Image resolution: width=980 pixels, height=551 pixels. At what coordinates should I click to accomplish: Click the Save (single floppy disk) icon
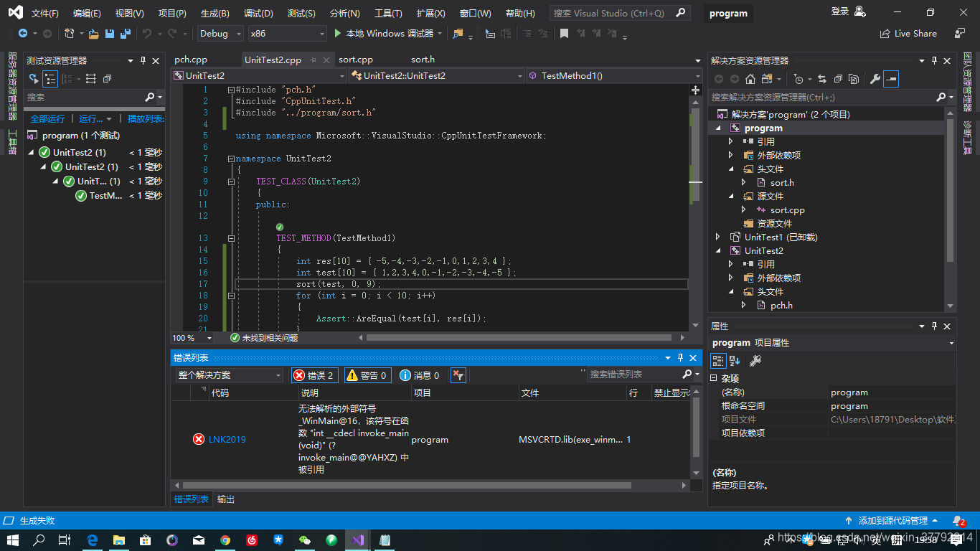[110, 33]
